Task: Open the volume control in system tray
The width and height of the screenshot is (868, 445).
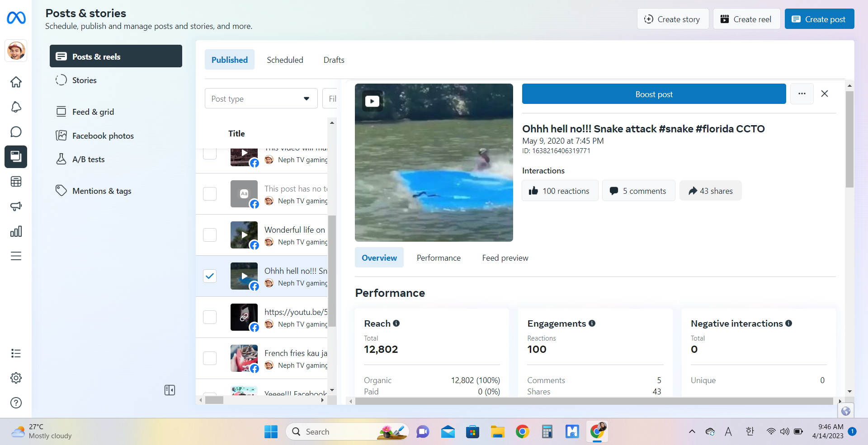Action: coord(784,431)
